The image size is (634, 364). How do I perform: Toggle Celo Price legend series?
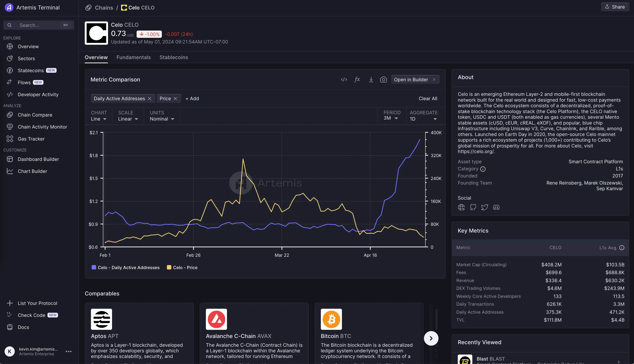point(182,267)
